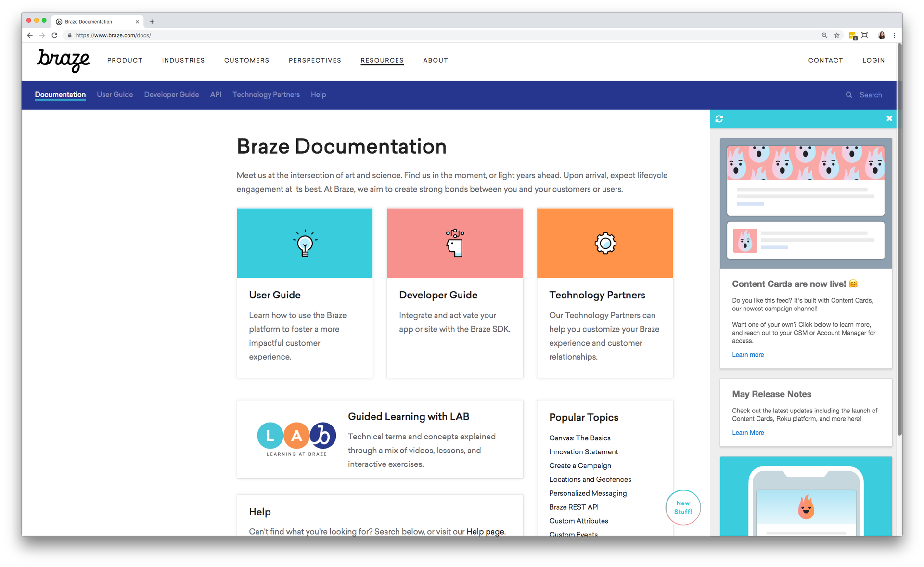
Task: Open Chrome three-dot menu
Action: click(x=894, y=35)
